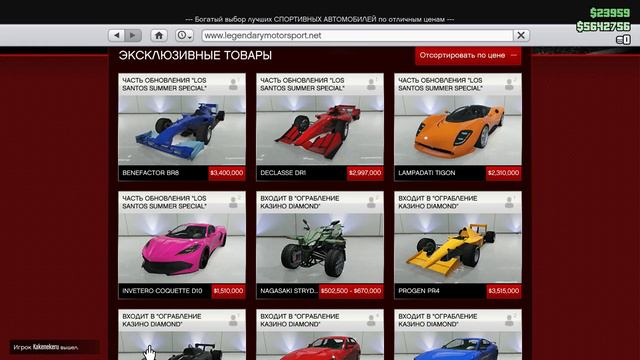Click the $502,500 - $670,000 price tag
The height and width of the screenshot is (360, 640).
click(351, 291)
